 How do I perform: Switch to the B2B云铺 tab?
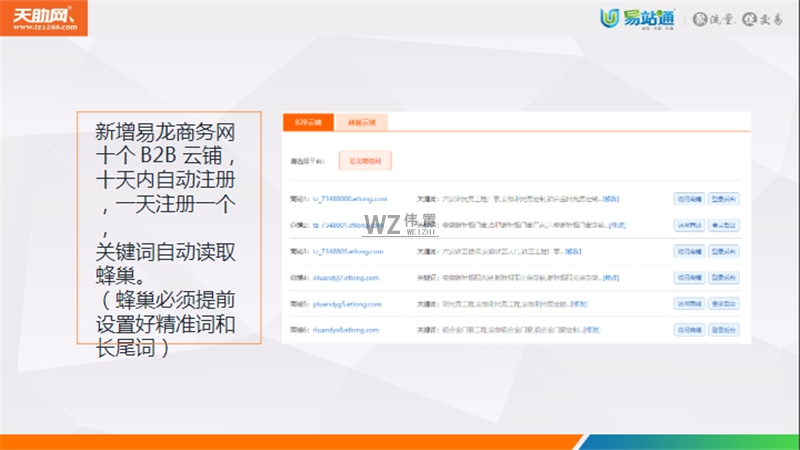307,122
